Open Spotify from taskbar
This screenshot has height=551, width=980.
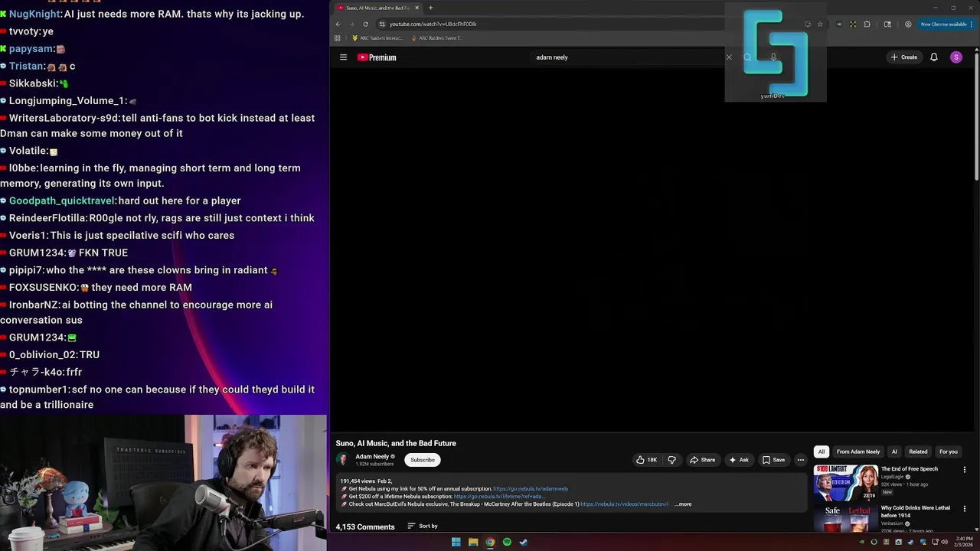pos(507,542)
